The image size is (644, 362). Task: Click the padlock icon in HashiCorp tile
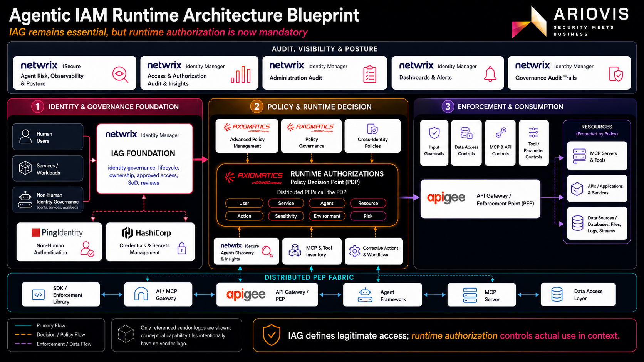182,249
